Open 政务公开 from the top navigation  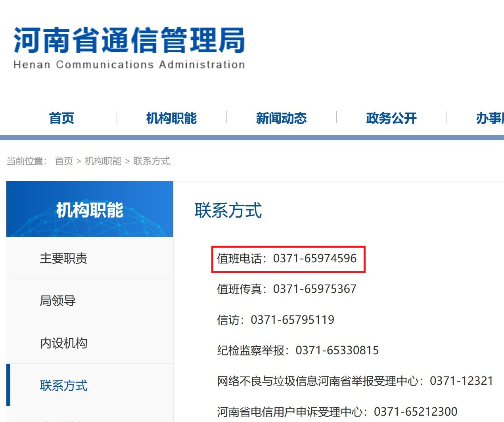pos(391,118)
